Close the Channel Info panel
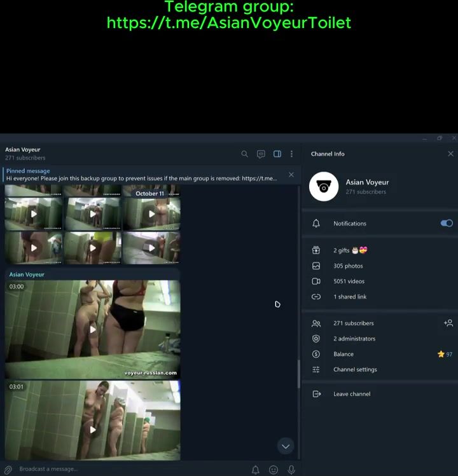This screenshot has height=476, width=458. [x=451, y=154]
